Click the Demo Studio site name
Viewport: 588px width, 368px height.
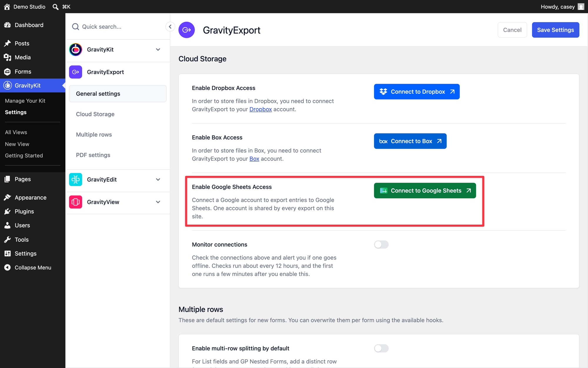pyautogui.click(x=29, y=6)
